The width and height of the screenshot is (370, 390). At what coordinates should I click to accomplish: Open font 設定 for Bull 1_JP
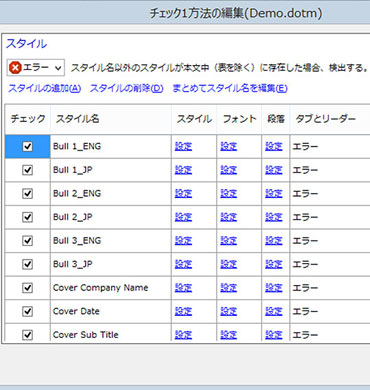(x=229, y=170)
